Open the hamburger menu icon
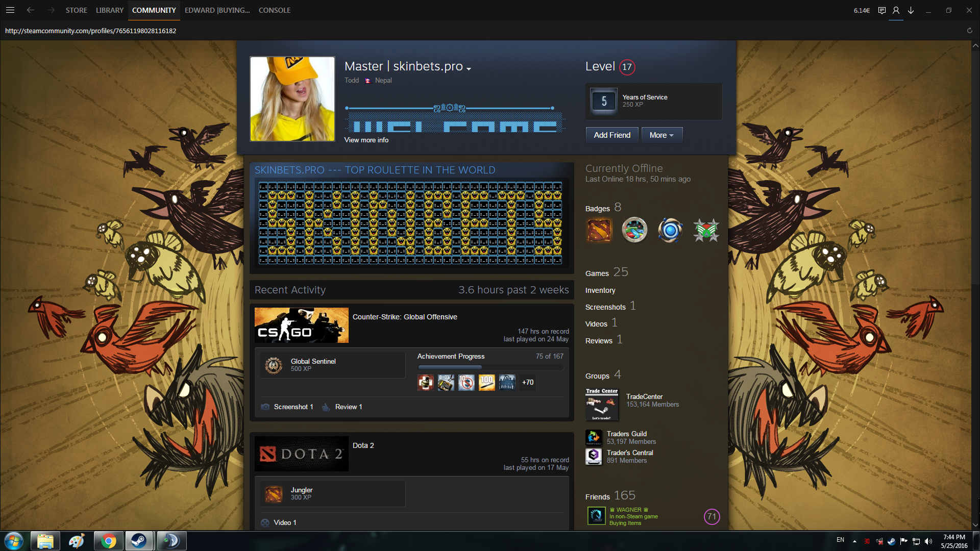Viewport: 980px width, 551px height. click(10, 10)
